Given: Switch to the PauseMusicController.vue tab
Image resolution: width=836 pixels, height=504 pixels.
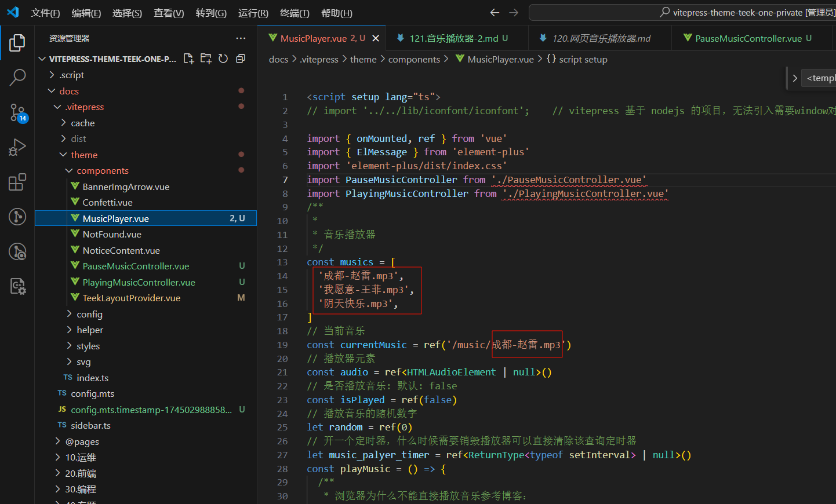Looking at the screenshot, I should click(752, 38).
